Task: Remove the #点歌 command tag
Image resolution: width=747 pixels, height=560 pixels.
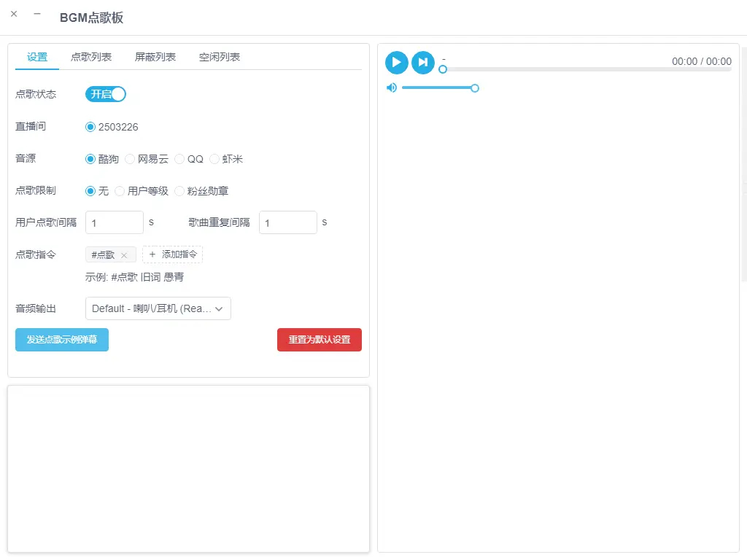Action: pyautogui.click(x=124, y=255)
